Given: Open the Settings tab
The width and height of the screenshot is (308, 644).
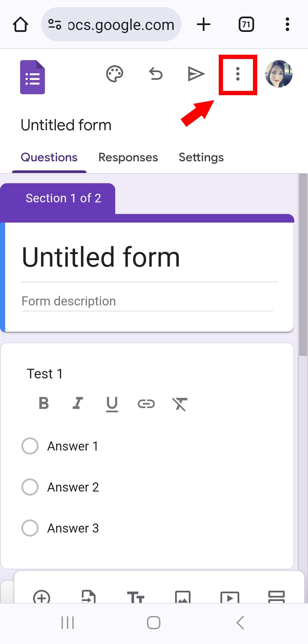Looking at the screenshot, I should (x=201, y=157).
